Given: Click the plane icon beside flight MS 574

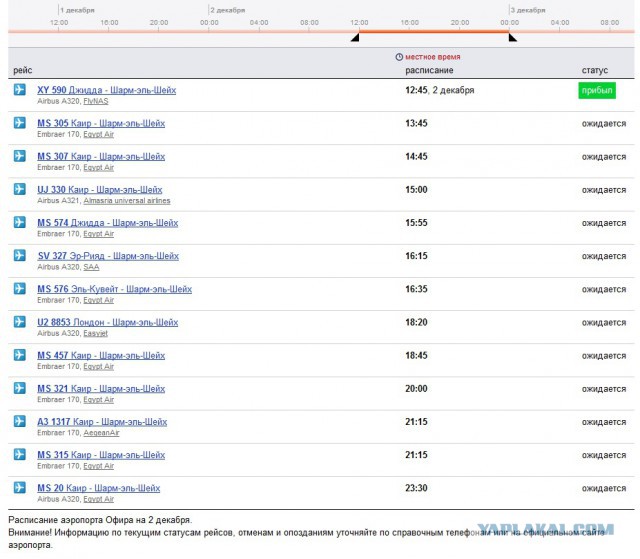Looking at the screenshot, I should coord(19,222).
